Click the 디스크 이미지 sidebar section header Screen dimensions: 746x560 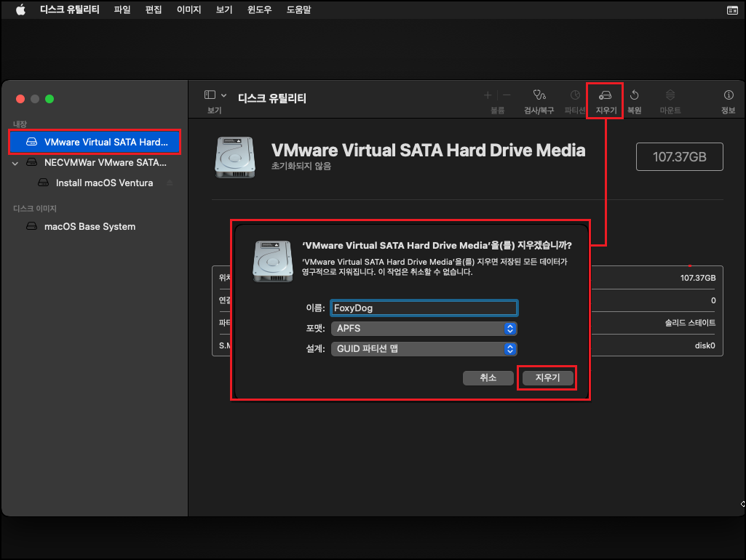pos(35,208)
